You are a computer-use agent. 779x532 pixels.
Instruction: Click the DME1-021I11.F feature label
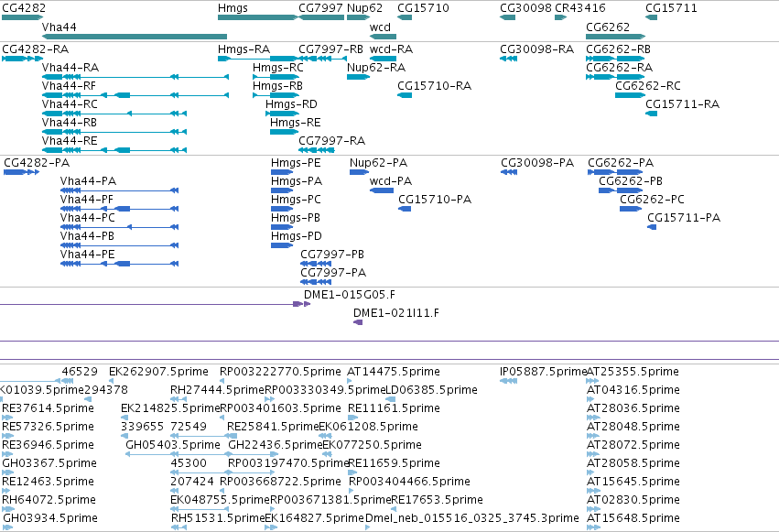396,313
